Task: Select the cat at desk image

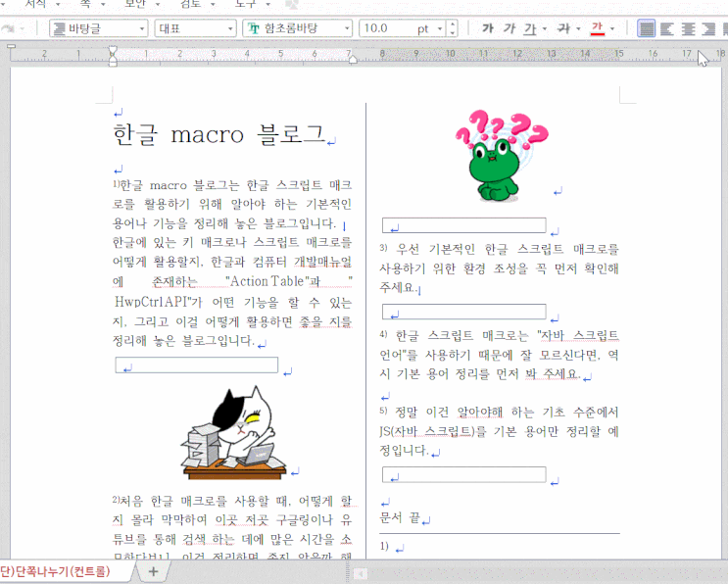Action: (x=233, y=432)
